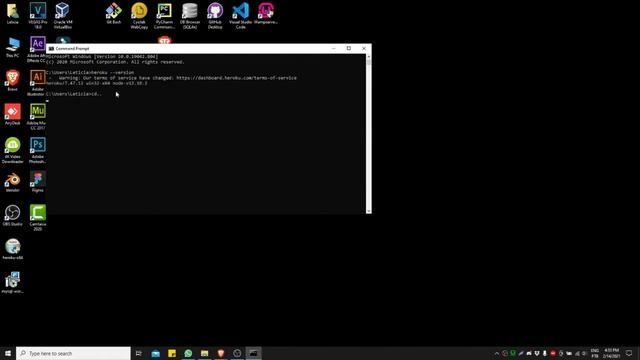The height and width of the screenshot is (360, 640).
Task: Open Task View from the taskbar
Action: click(x=139, y=353)
